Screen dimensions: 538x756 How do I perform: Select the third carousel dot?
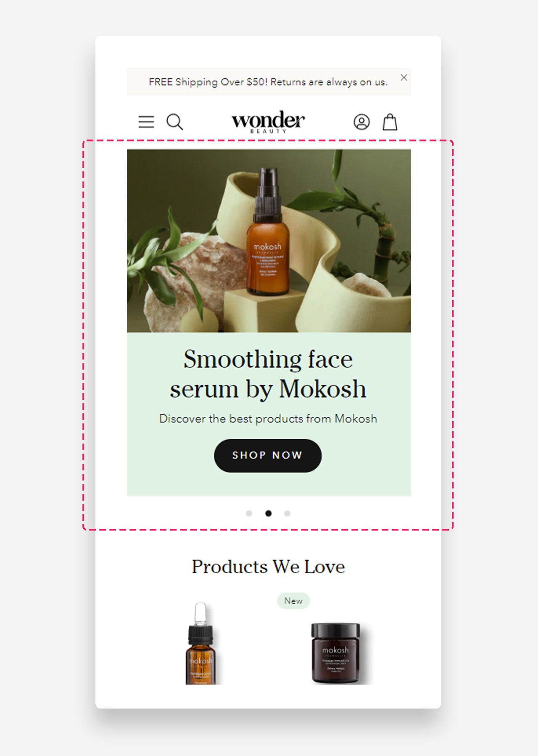pyautogui.click(x=287, y=513)
